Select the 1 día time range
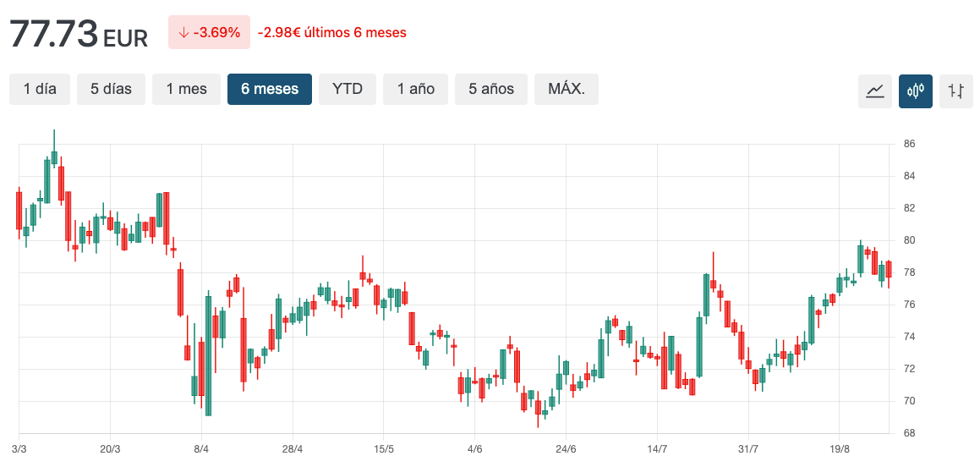The width and height of the screenshot is (980, 467). pyautogui.click(x=40, y=89)
